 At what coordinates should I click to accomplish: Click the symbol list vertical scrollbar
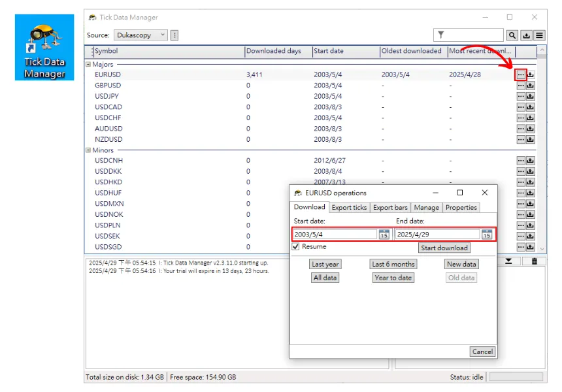click(542, 149)
